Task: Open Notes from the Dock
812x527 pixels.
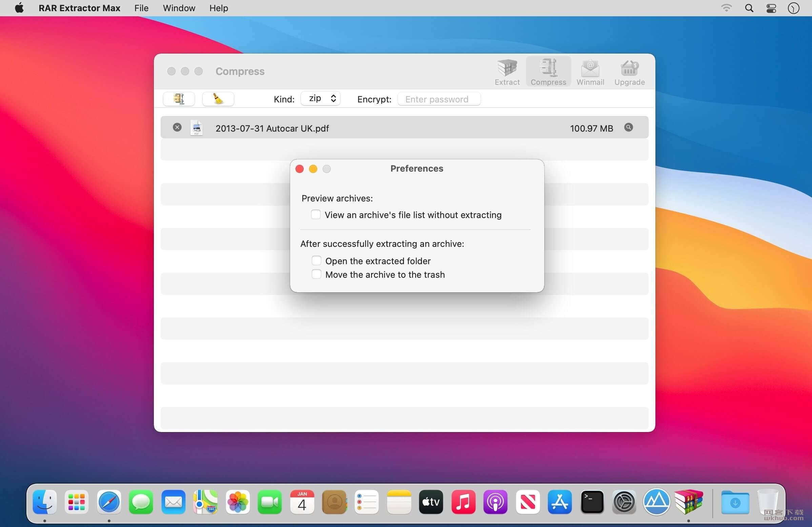Action: click(399, 502)
